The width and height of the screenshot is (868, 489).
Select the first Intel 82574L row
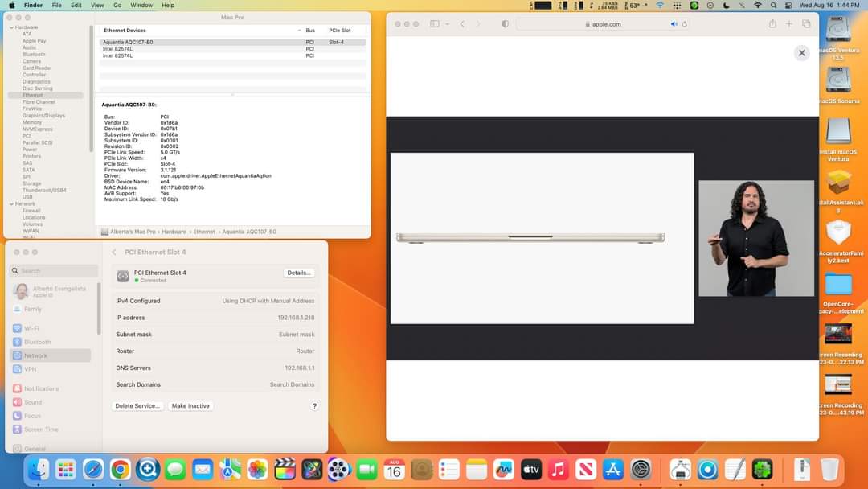click(x=232, y=49)
